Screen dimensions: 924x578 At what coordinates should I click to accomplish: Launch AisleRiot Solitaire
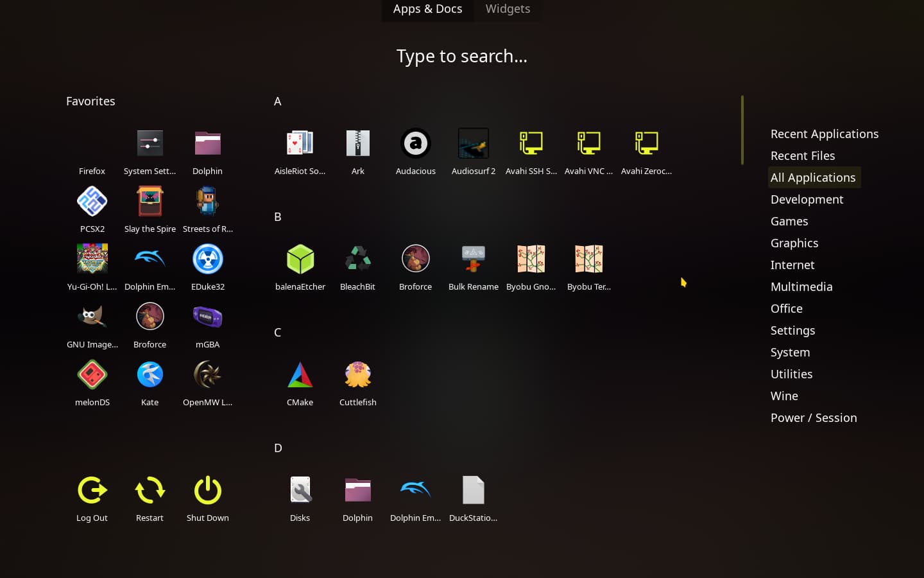point(300,152)
